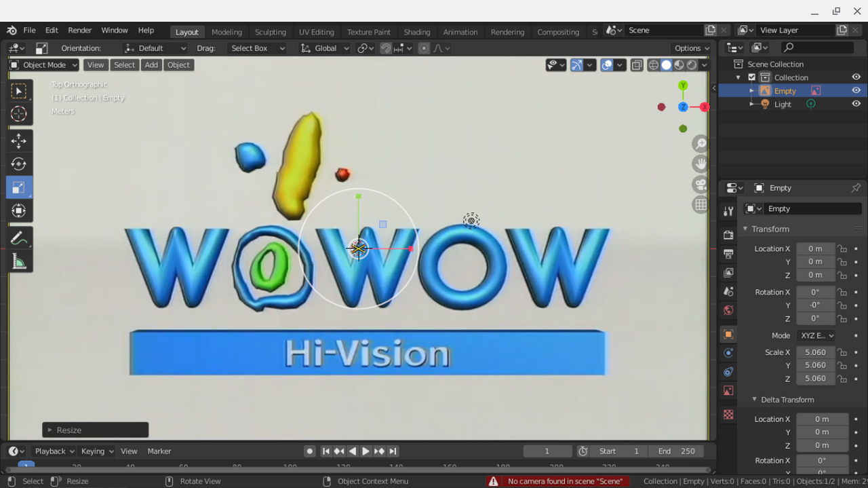Jump to the animation end frame
The image size is (868, 488).
393,451
